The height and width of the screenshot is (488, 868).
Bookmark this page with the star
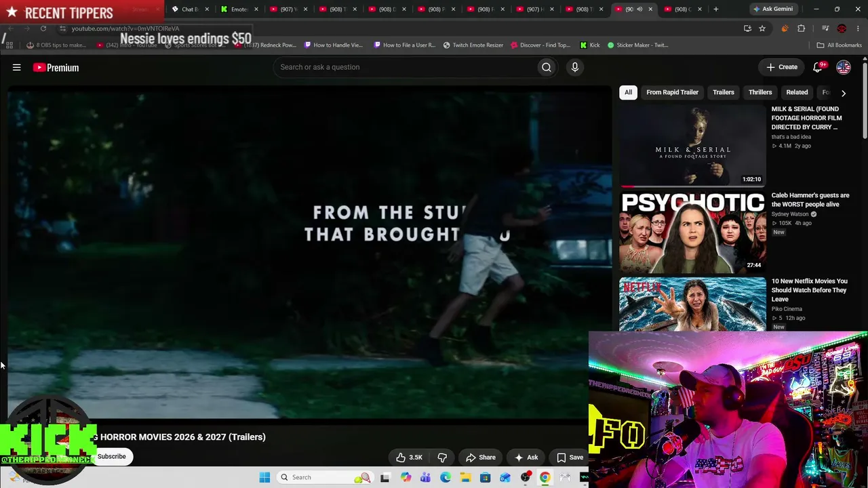pyautogui.click(x=762, y=28)
